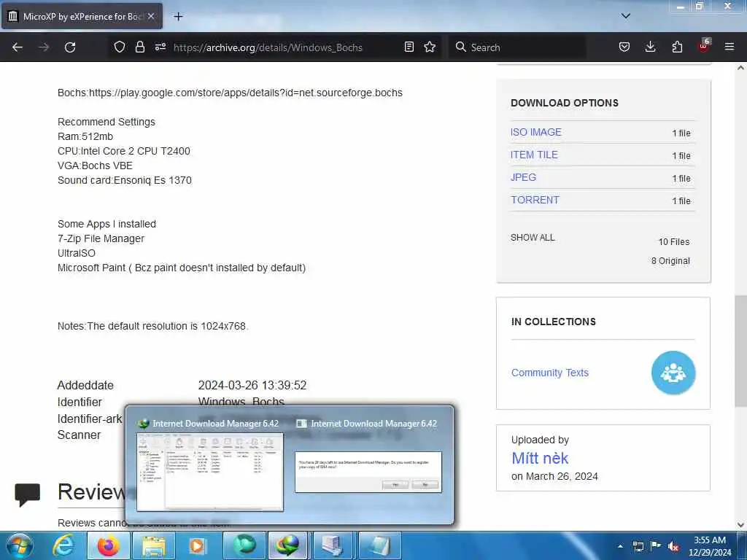
Task: Open the ITEM TILE download link
Action: click(x=534, y=155)
